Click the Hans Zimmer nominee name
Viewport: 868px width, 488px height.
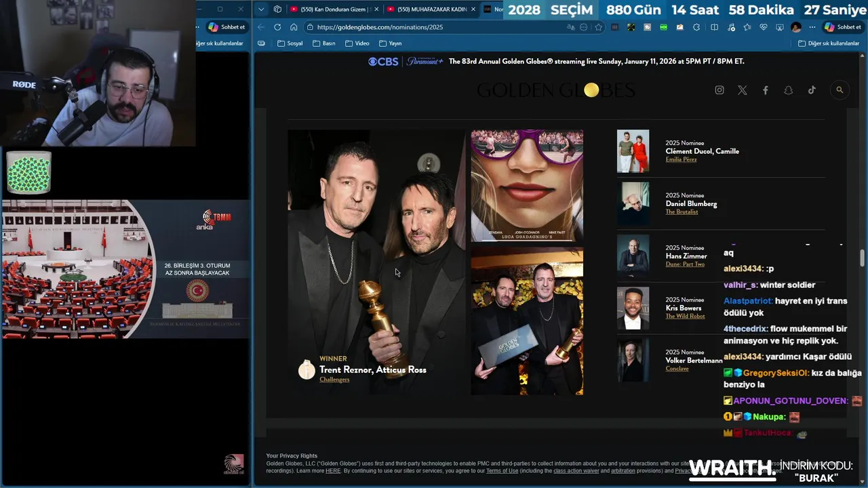click(686, 256)
